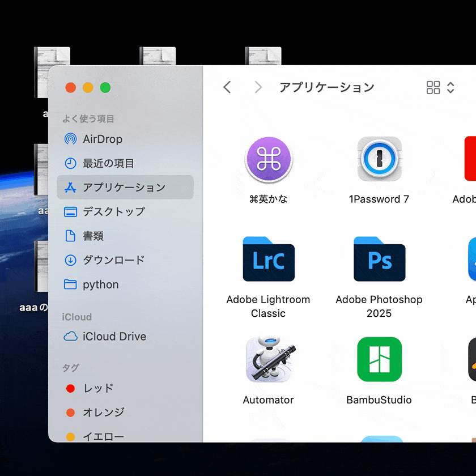Click the clock icon beside 最近の項目
Screen dimensions: 476x476
tap(70, 163)
